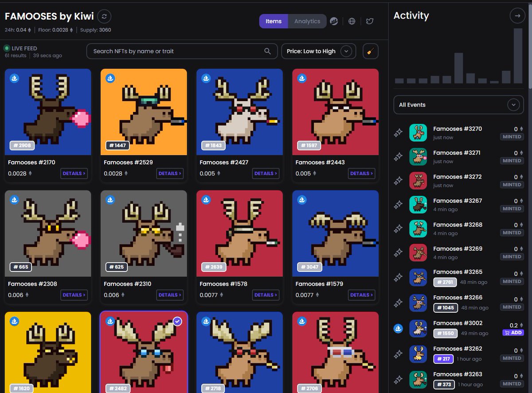Open the Price: Low to High dropdown
Viewport: 532px width, 393px height.
[x=318, y=51]
